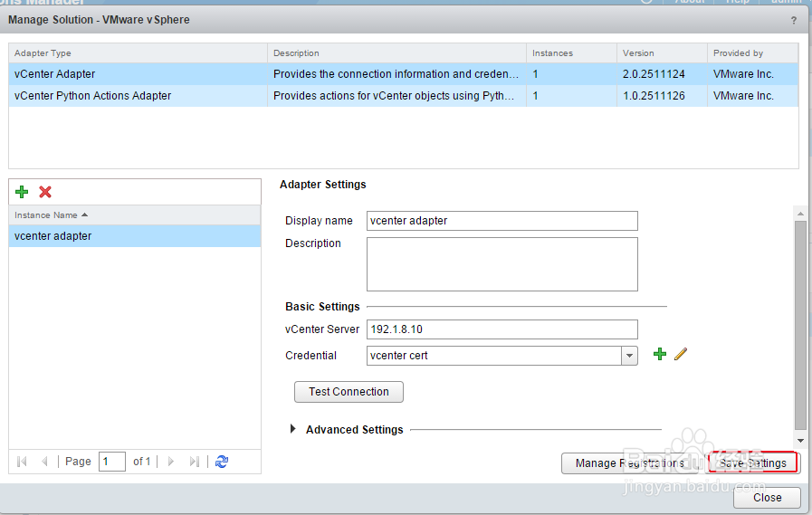
Task: Refresh the instance list
Action: point(222,462)
